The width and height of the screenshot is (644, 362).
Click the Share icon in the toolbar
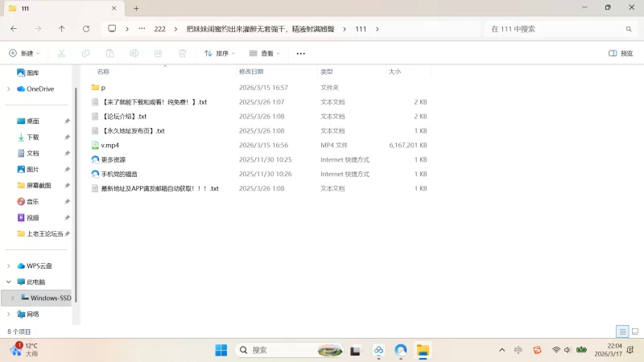pos(159,53)
